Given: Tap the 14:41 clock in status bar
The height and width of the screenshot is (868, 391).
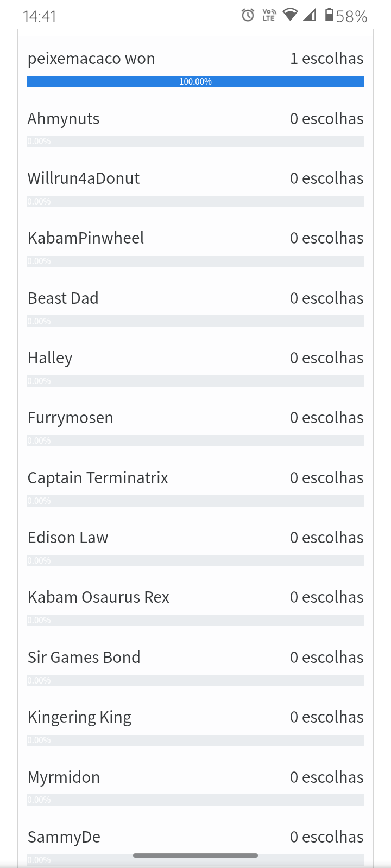Looking at the screenshot, I should (40, 16).
